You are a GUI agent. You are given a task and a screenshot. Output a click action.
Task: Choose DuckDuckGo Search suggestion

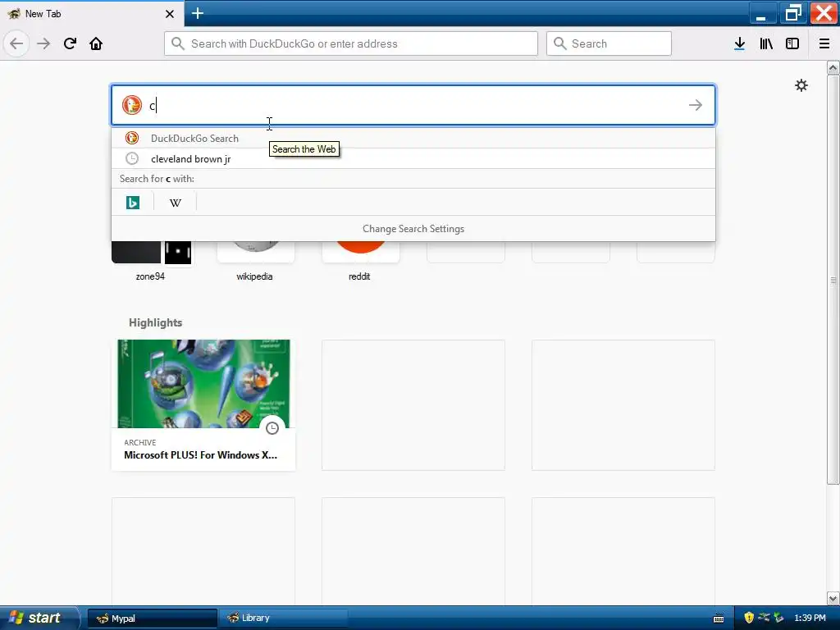click(413, 138)
